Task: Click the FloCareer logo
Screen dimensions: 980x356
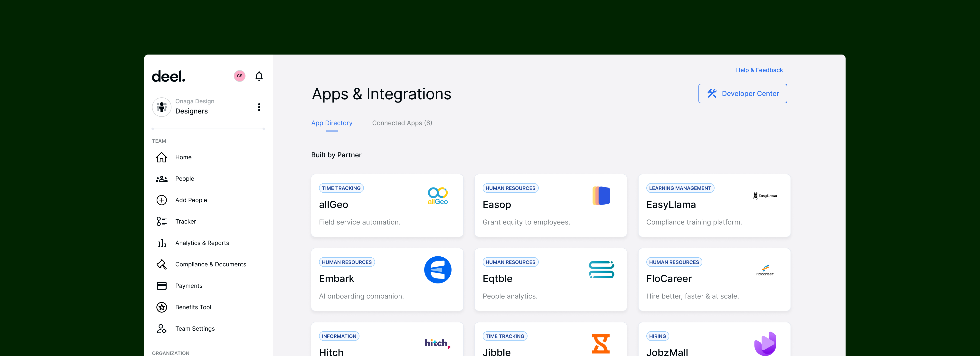Action: 765,270
